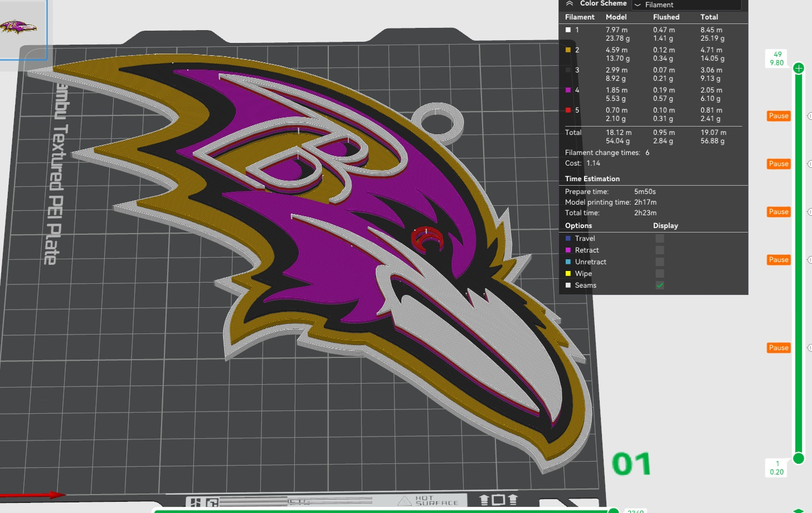Enable Retract display checkbox
This screenshot has height=513, width=812.
coord(660,250)
